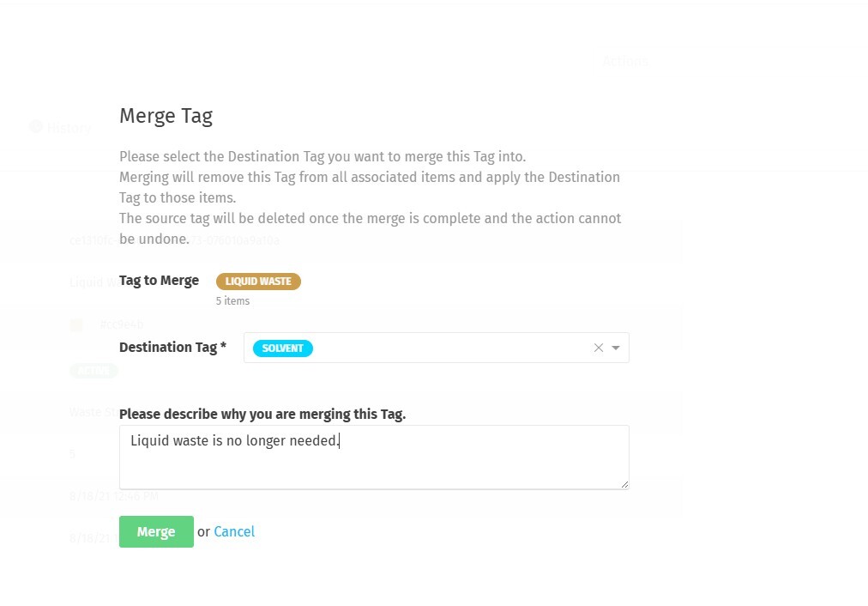Image resolution: width=868 pixels, height=606 pixels.
Task: Switch to the History tab
Action: coord(69,127)
